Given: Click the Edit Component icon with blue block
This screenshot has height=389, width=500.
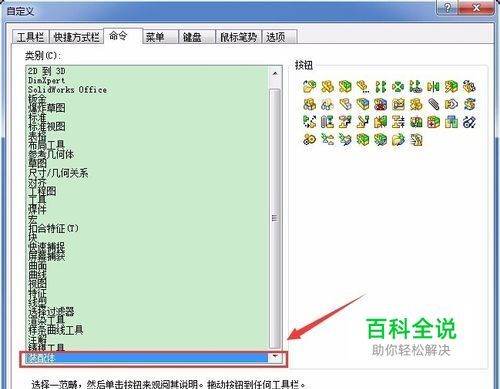Looking at the screenshot, I should (x=363, y=104).
